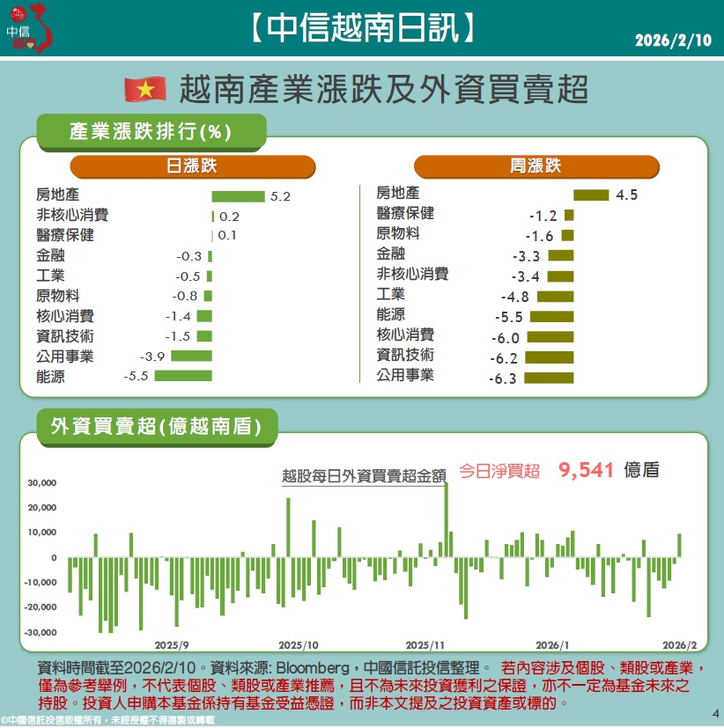Click the daily 能源 -5.5 green bar
Screen dimensions: 724x728
(x=183, y=376)
